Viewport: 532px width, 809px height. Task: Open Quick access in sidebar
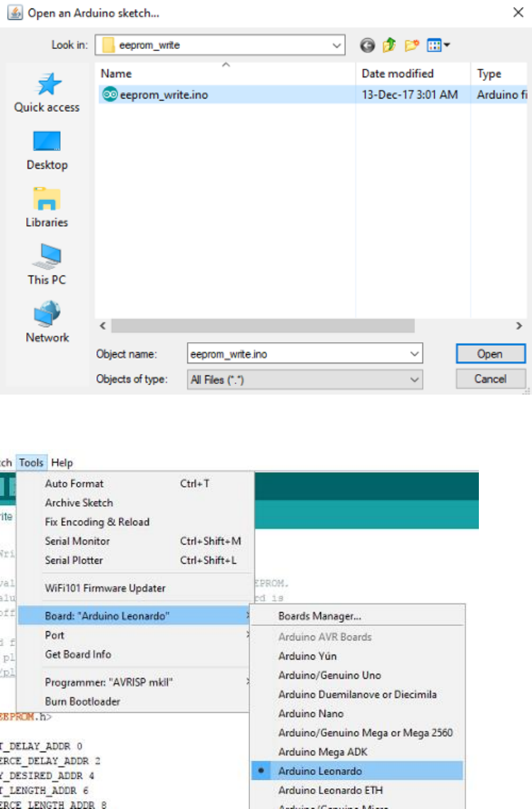click(47, 93)
